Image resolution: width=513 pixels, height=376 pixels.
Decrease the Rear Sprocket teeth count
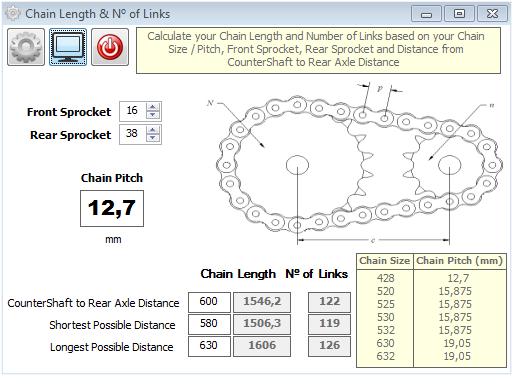click(x=153, y=138)
